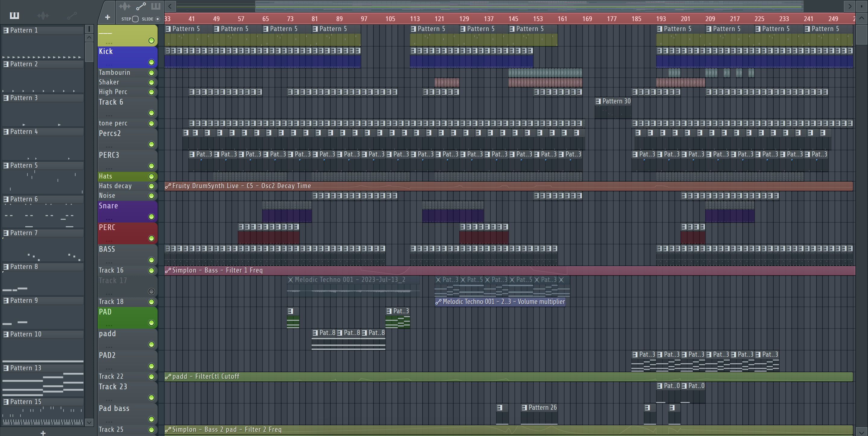Viewport: 868px width, 436px height.
Task: Select Pattern 1 in the picker list
Action: [x=43, y=30]
